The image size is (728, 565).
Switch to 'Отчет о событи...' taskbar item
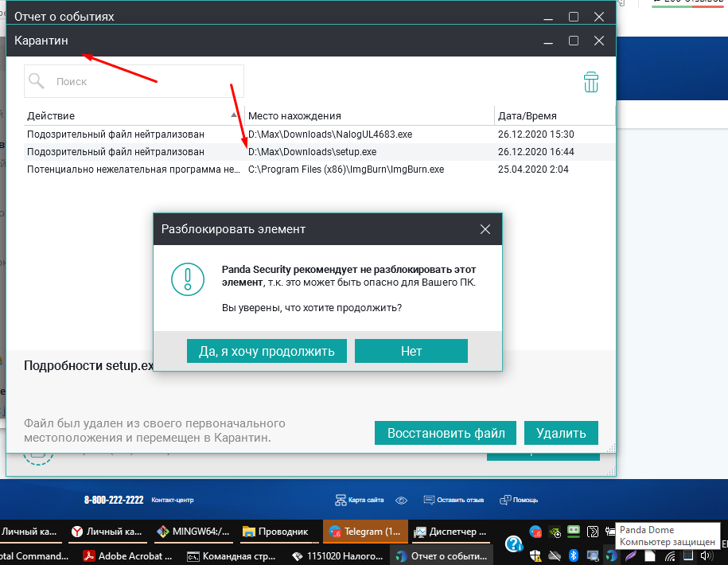coord(442,555)
